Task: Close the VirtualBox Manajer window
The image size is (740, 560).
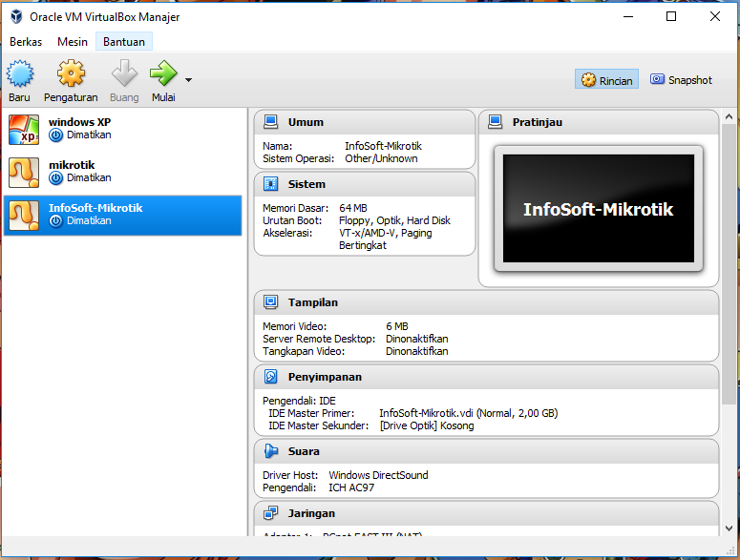Action: tap(714, 16)
